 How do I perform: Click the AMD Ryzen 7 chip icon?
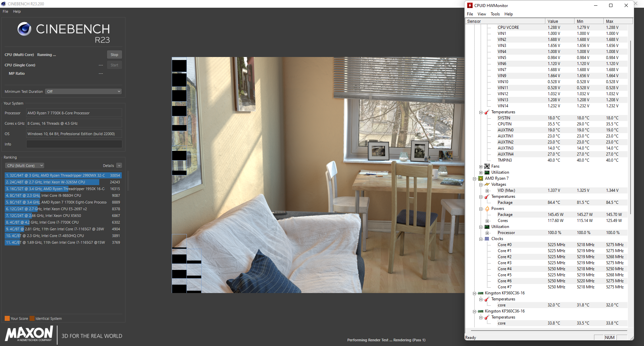481,178
